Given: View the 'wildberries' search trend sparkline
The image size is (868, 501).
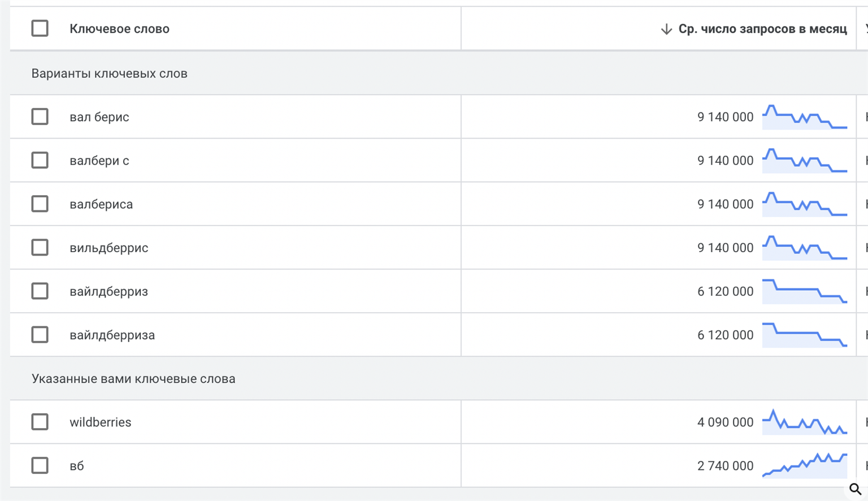Looking at the screenshot, I should coord(804,422).
